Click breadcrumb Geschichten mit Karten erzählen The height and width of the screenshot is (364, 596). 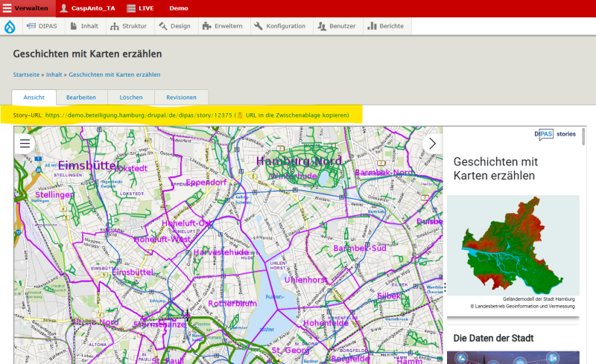pyautogui.click(x=115, y=74)
